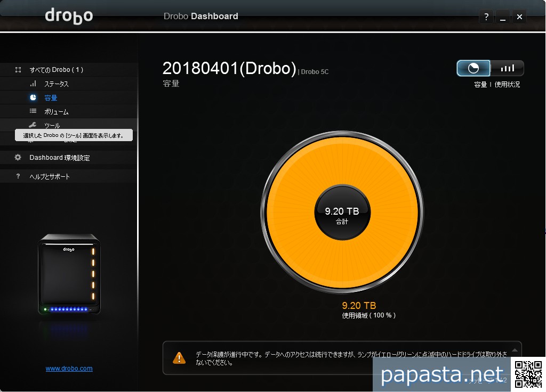Select the ボリューム list icon
This screenshot has width=546, height=392.
[33, 111]
